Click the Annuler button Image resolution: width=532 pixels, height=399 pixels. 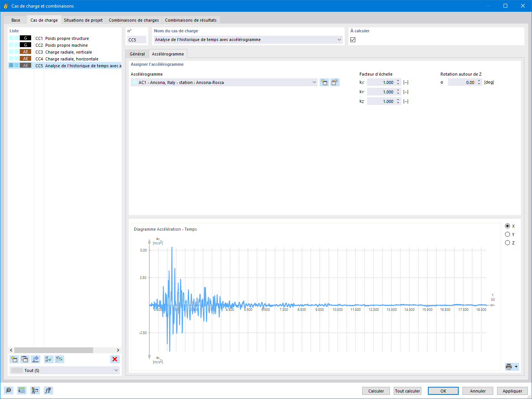pos(478,391)
